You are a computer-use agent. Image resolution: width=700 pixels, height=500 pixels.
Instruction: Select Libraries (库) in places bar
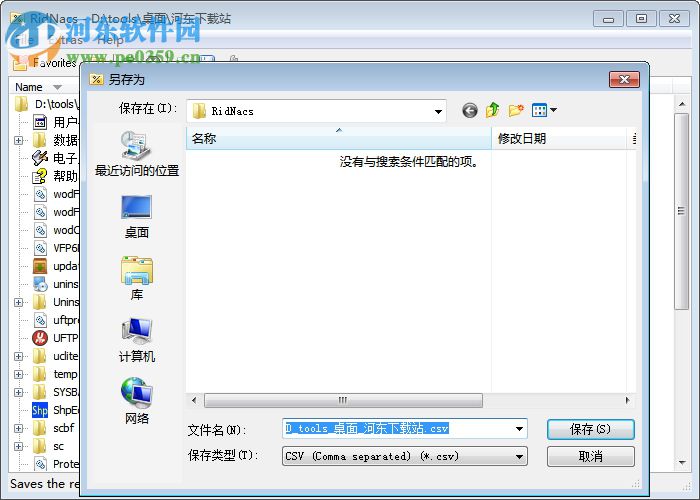tap(137, 279)
